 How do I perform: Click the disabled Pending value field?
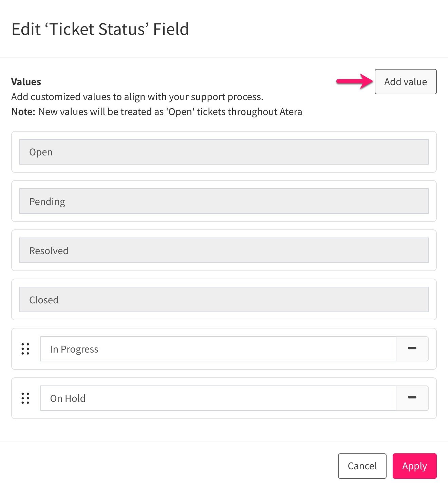224,201
